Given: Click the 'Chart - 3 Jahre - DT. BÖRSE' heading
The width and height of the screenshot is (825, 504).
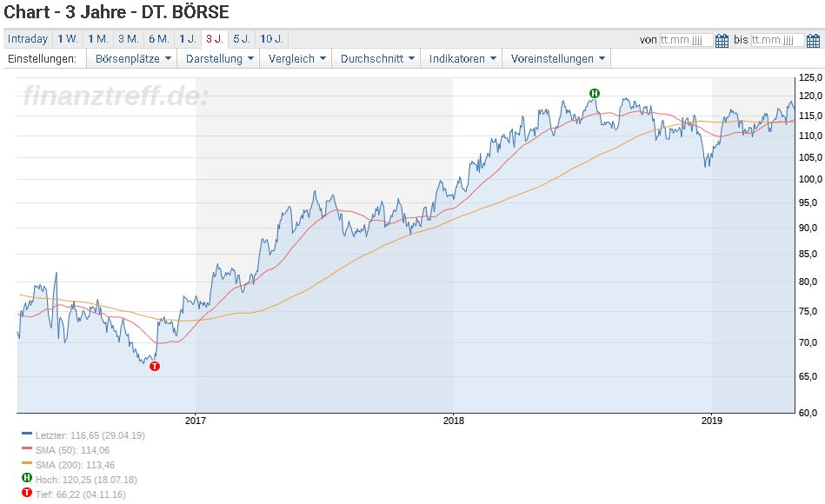Looking at the screenshot, I should click(116, 12).
